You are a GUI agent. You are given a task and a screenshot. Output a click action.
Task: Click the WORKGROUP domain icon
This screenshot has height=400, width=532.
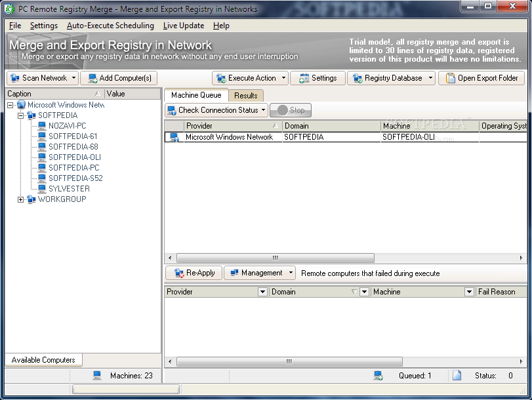31,199
